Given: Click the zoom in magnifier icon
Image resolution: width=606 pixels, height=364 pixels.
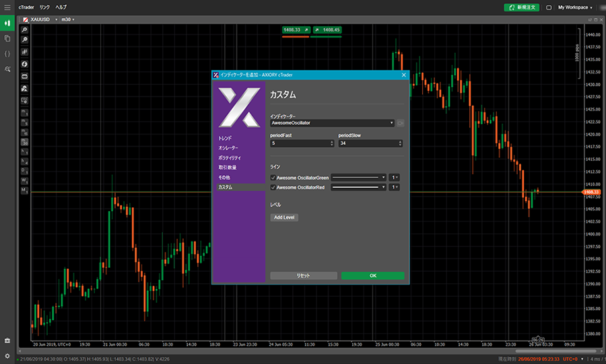Looking at the screenshot, I should coord(24,30).
